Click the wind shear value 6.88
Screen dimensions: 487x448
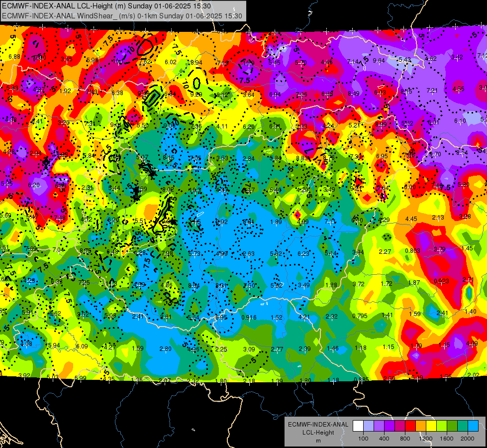[14, 57]
